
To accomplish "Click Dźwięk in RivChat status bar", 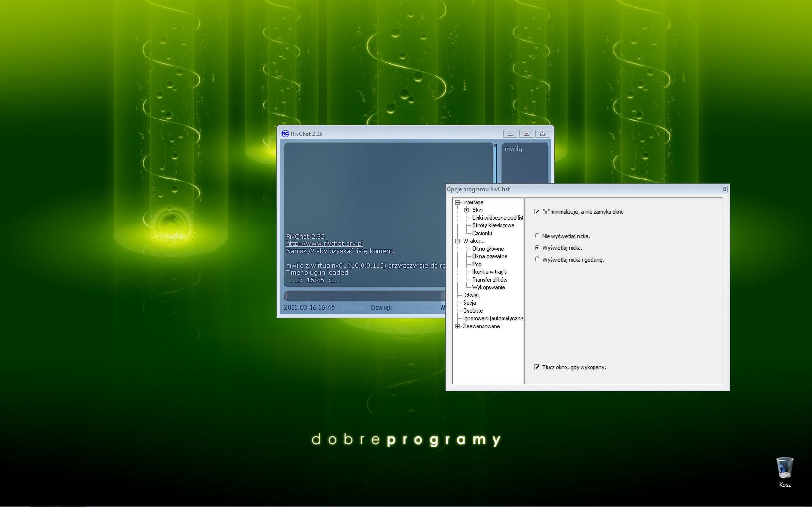I will point(381,307).
